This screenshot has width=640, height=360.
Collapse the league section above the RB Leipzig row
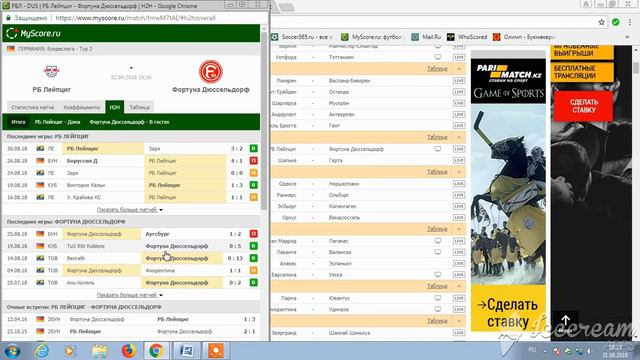(459, 137)
